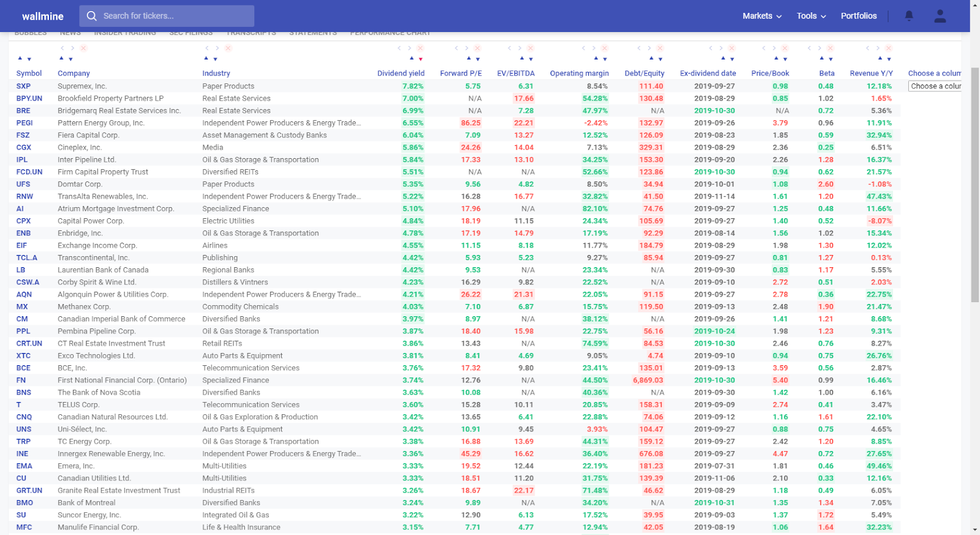Click the 6,869.03 Debt/Equity value
980x535 pixels.
(648, 381)
